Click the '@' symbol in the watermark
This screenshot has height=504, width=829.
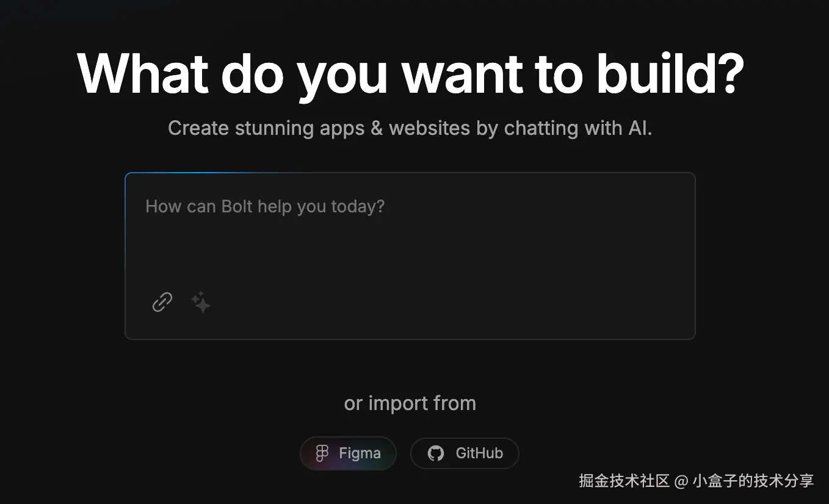point(681,481)
